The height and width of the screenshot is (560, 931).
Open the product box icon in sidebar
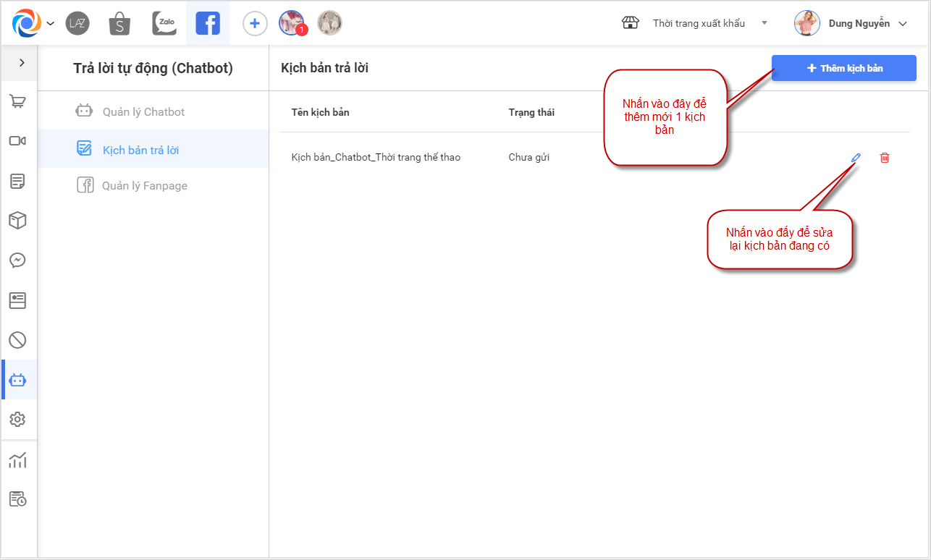(x=17, y=221)
